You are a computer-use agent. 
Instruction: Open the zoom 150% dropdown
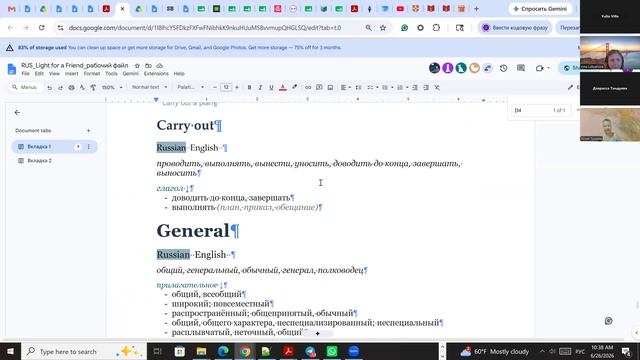pyautogui.click(x=111, y=87)
